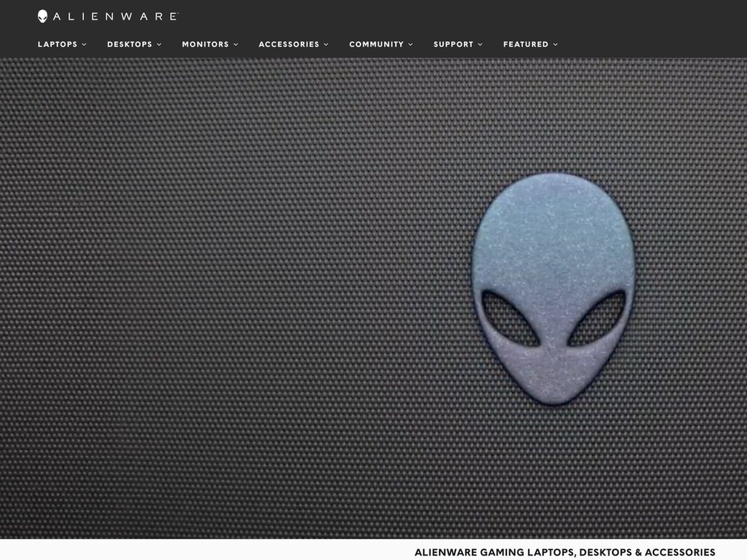Expand the chevron next to LAPTOPS
747x560 pixels.
tap(84, 45)
